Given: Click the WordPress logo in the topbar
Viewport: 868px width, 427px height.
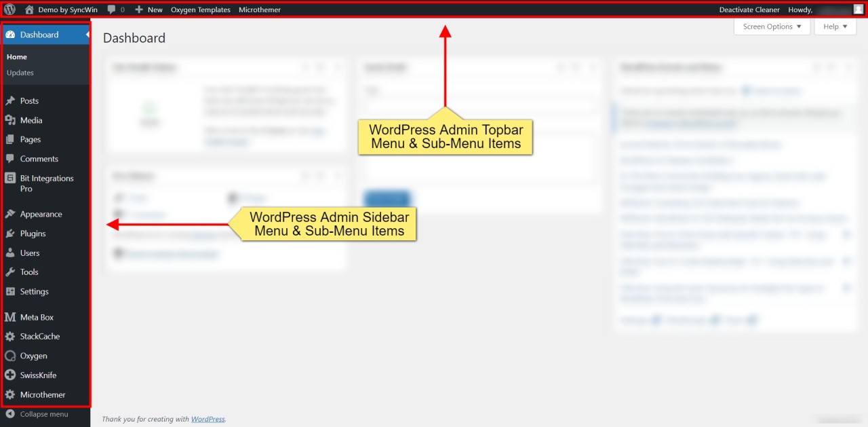Looking at the screenshot, I should [x=9, y=10].
